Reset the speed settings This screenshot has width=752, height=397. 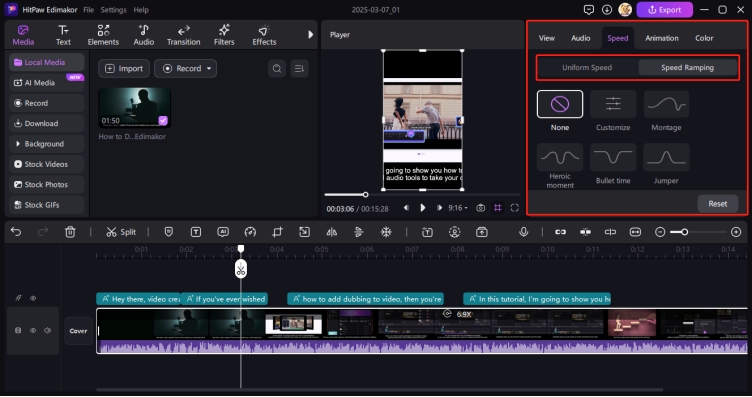[717, 204]
